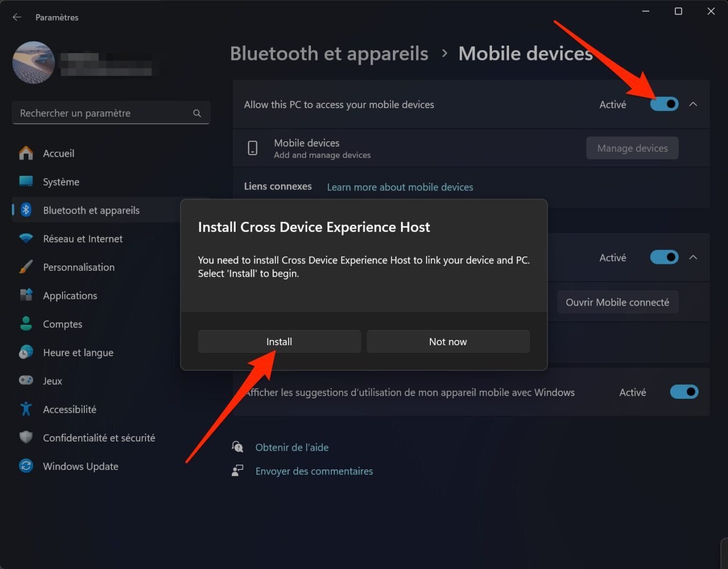Click the phone icon beside Mobile devices
Viewport: 728px width, 569px height.
pyautogui.click(x=253, y=148)
